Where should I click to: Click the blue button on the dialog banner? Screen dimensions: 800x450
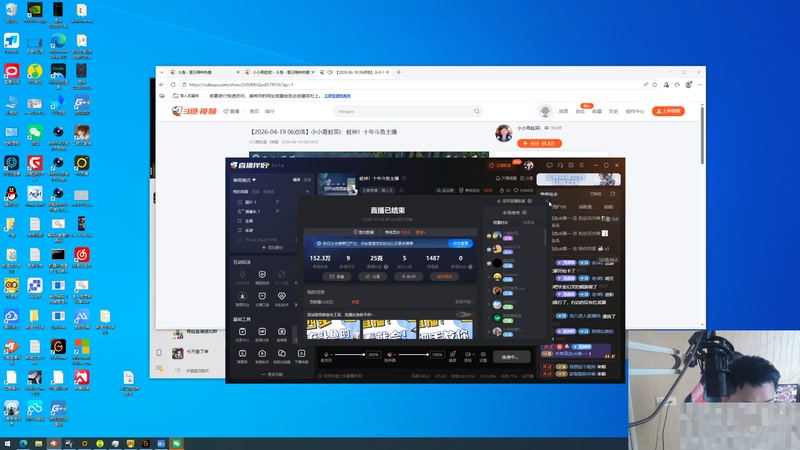click(460, 243)
